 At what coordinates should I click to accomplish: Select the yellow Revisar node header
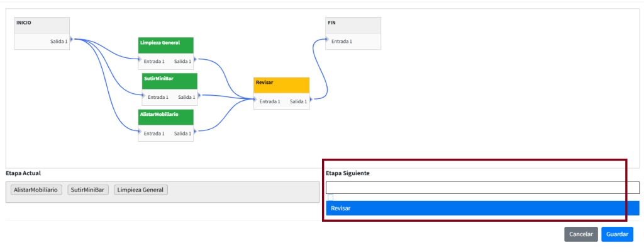[x=282, y=84]
